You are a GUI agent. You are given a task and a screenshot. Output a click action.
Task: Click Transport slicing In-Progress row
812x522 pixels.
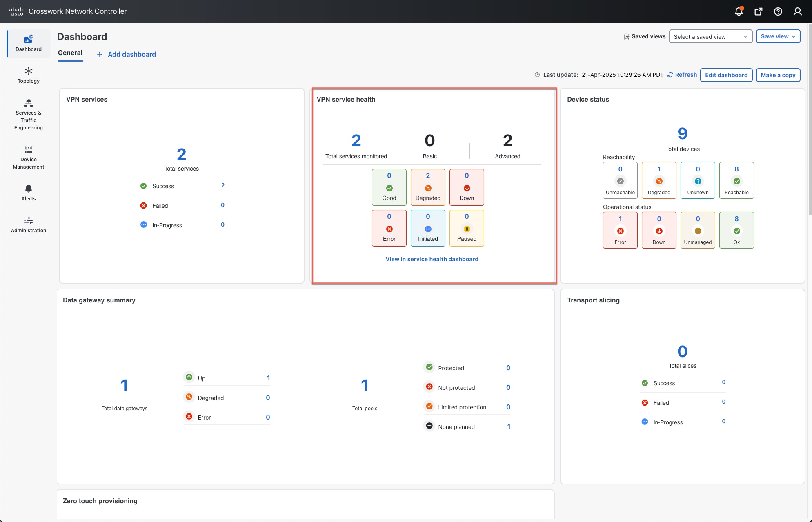pos(683,422)
